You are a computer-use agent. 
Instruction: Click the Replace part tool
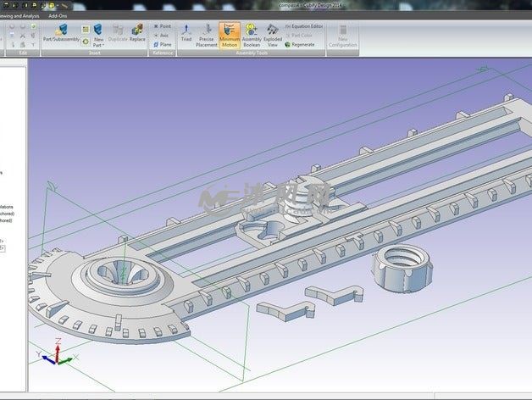coord(137,34)
